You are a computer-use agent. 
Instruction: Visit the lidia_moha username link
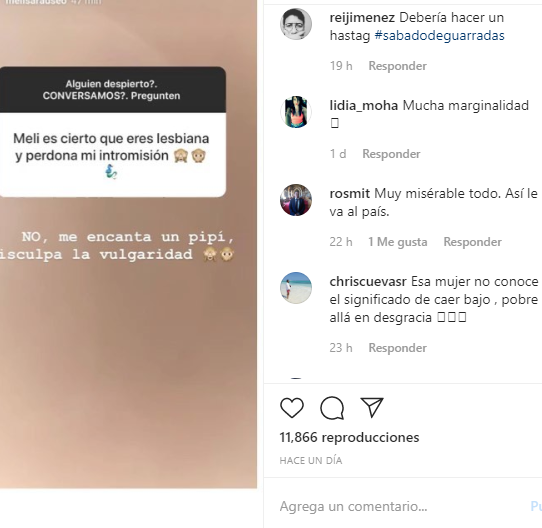[364, 105]
